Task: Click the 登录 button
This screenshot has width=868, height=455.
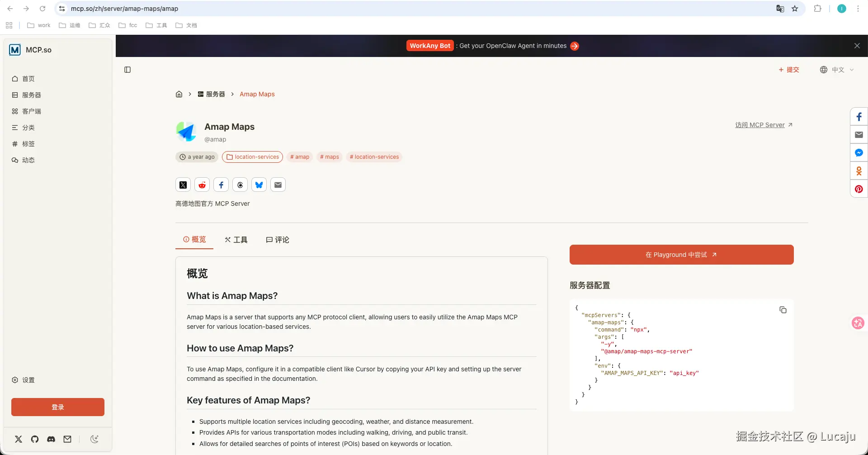Action: click(58, 407)
